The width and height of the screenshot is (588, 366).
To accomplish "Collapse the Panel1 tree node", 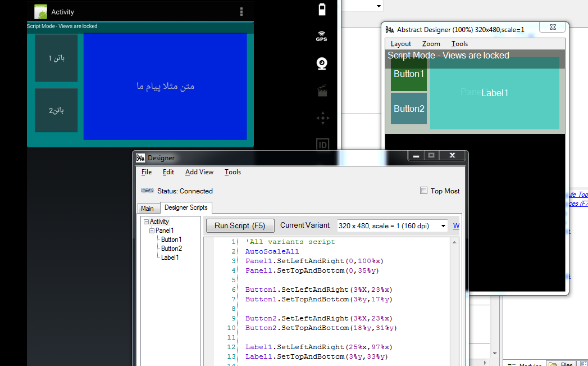I will 152,231.
